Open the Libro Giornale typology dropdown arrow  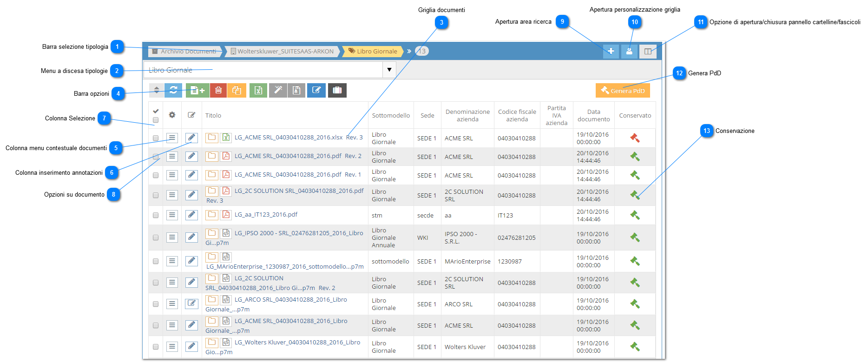[389, 70]
